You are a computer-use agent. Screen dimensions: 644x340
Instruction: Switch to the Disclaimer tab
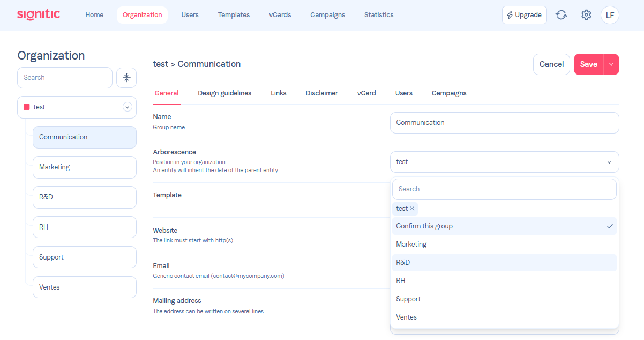pos(322,93)
